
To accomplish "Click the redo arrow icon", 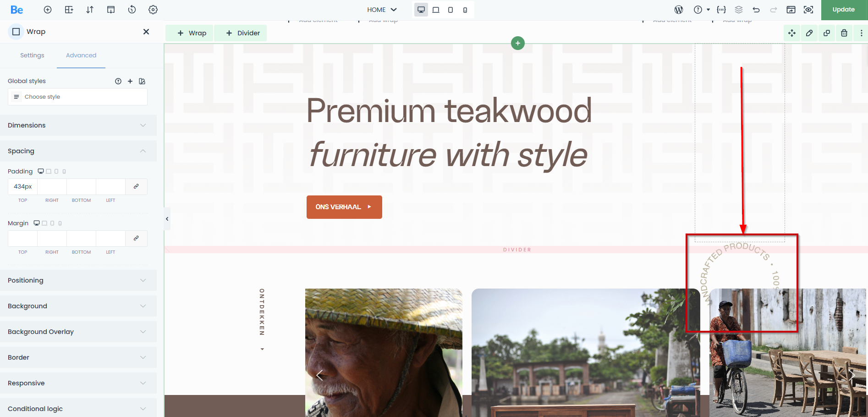I will 774,10.
